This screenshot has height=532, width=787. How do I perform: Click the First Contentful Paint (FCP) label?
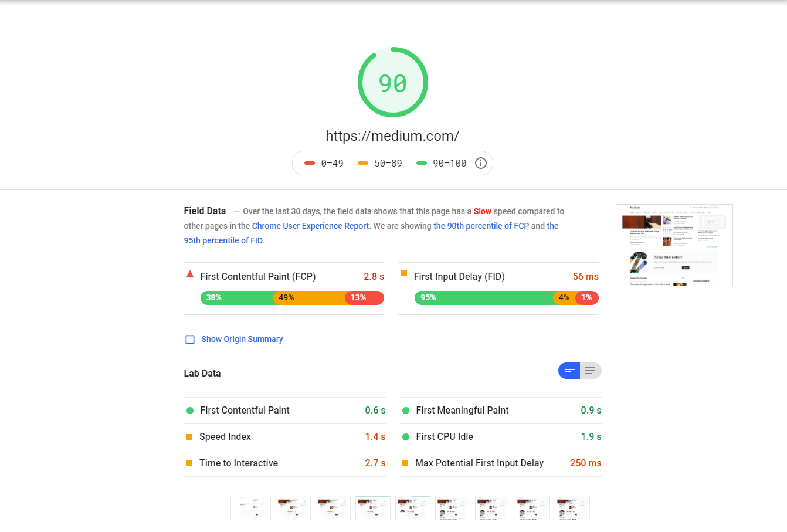tap(258, 276)
